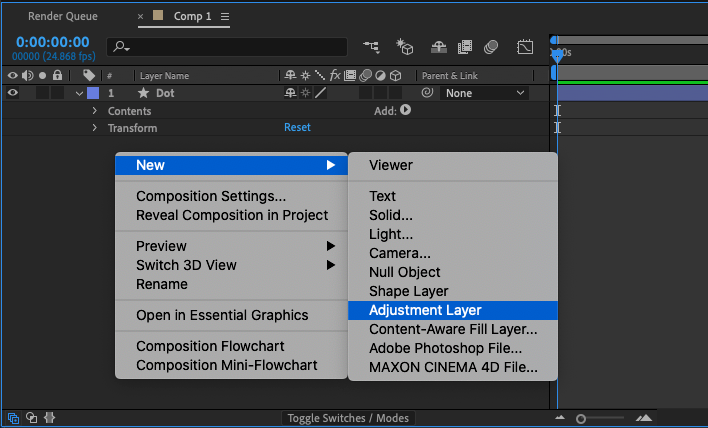
Task: Click the layer search input field
Action: pyautogui.click(x=227, y=47)
